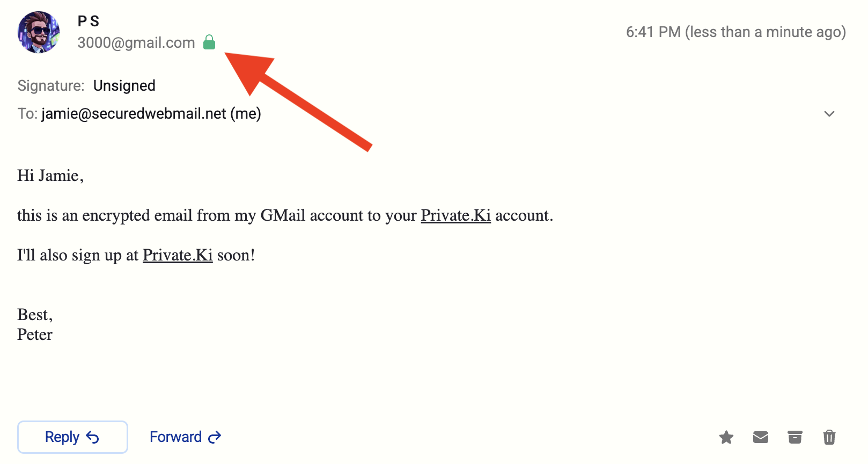
Task: Archive the message using the box icon
Action: pyautogui.click(x=795, y=437)
